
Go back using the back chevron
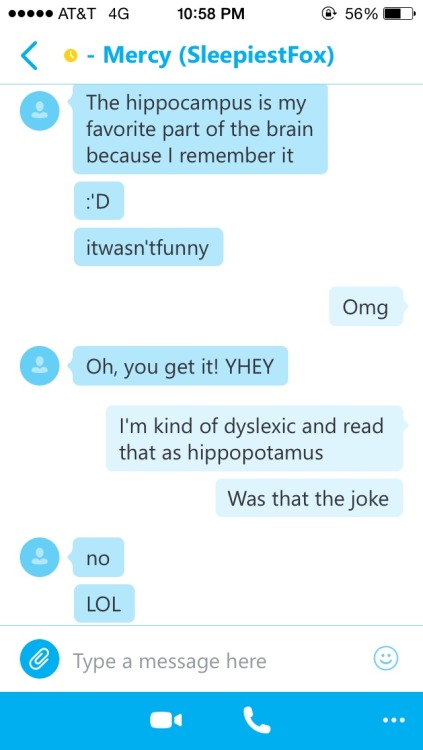click(29, 55)
